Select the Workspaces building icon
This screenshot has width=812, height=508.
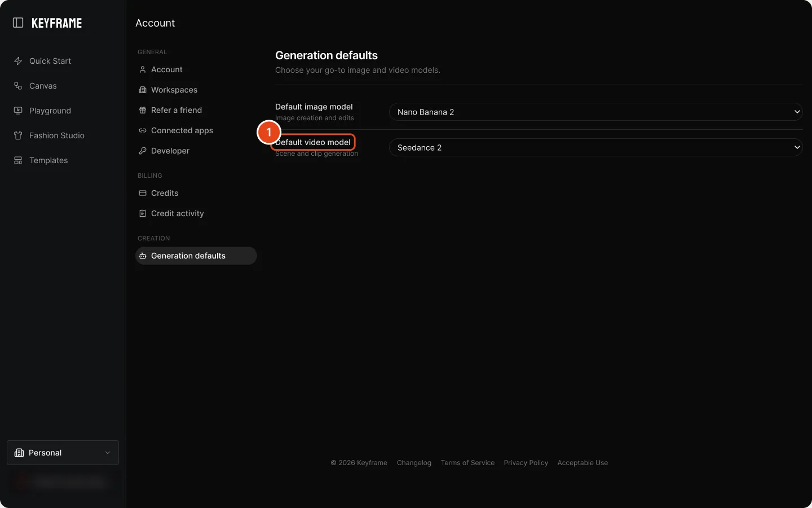[x=143, y=90]
